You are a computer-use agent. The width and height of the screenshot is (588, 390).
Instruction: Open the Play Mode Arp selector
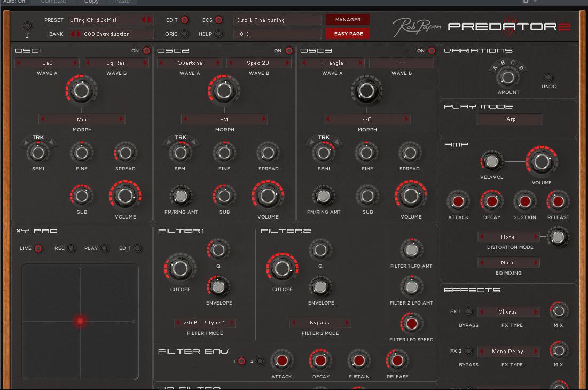click(509, 119)
